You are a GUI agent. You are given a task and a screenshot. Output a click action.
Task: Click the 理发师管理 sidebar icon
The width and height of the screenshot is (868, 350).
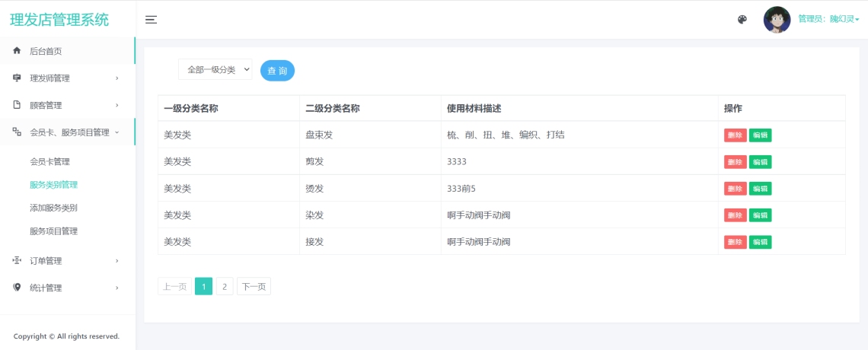pos(17,78)
